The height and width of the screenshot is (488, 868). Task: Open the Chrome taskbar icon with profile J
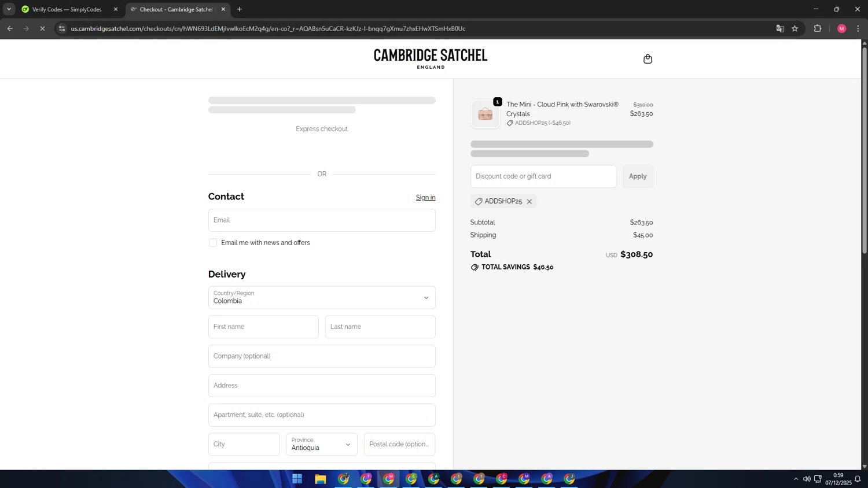(569, 479)
